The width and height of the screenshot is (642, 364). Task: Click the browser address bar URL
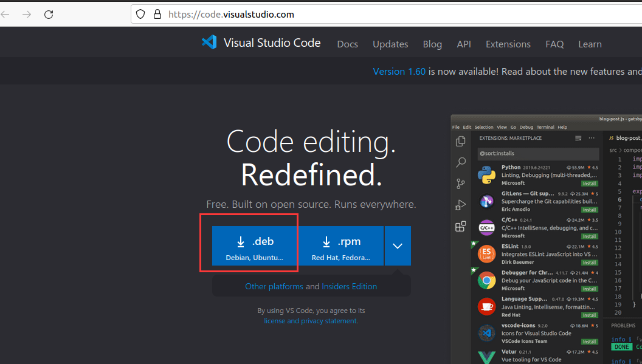(x=231, y=15)
